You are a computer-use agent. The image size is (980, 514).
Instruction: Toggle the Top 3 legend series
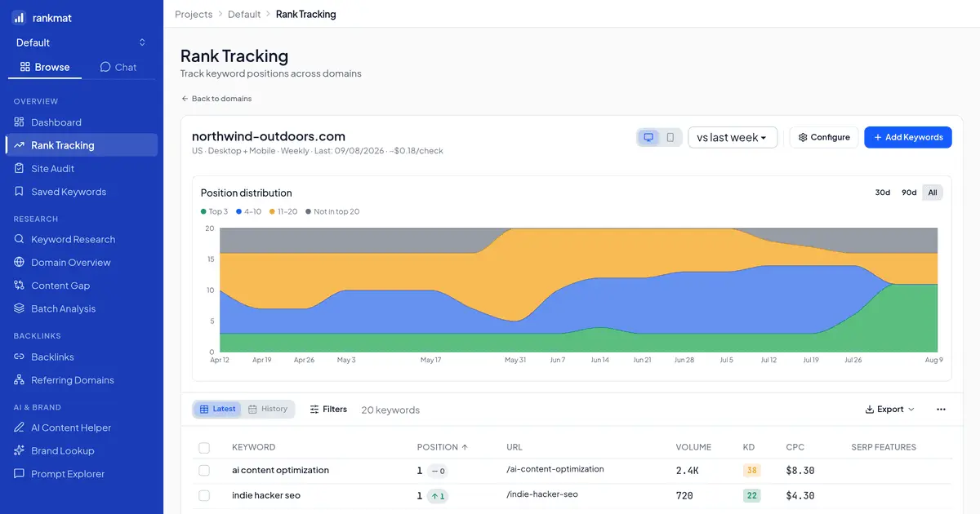tap(214, 211)
